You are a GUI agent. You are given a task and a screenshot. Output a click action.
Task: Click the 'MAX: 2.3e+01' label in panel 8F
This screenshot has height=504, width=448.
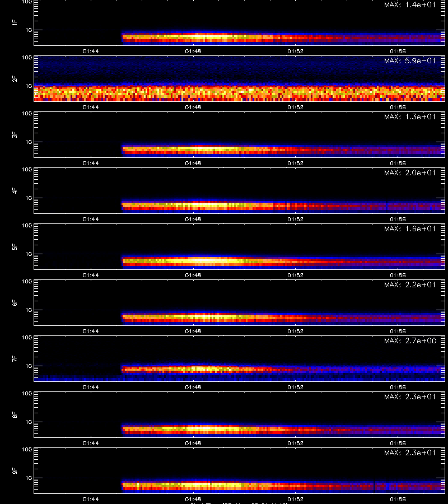pyautogui.click(x=410, y=396)
